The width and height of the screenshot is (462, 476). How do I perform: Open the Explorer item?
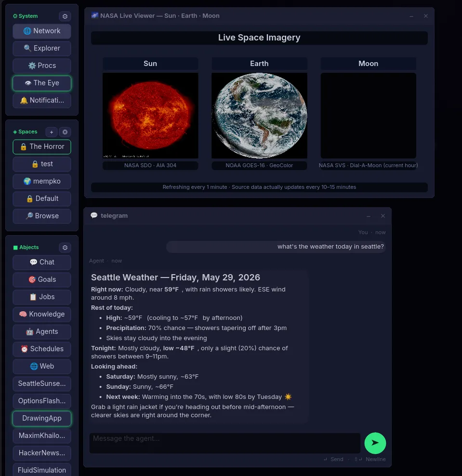click(x=42, y=48)
